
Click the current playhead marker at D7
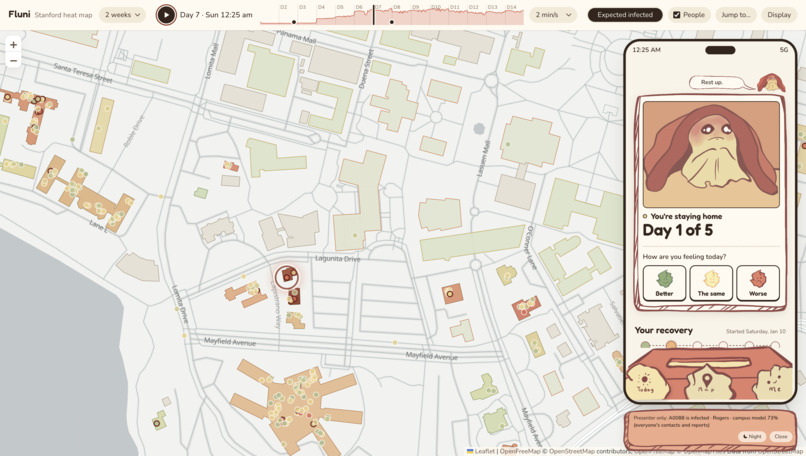click(374, 15)
